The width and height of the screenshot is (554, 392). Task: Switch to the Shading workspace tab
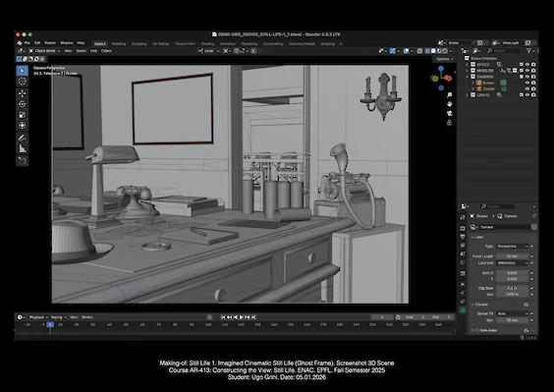pyautogui.click(x=208, y=44)
